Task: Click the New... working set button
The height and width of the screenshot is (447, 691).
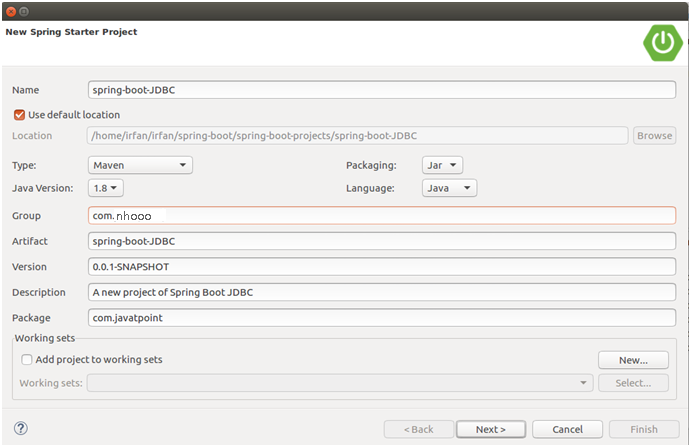Action: (633, 360)
